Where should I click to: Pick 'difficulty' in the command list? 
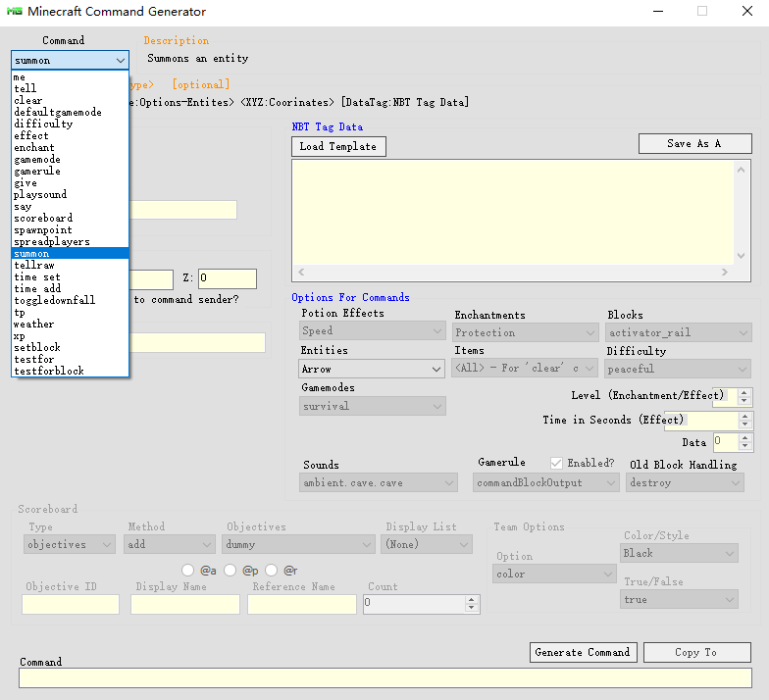click(71, 124)
